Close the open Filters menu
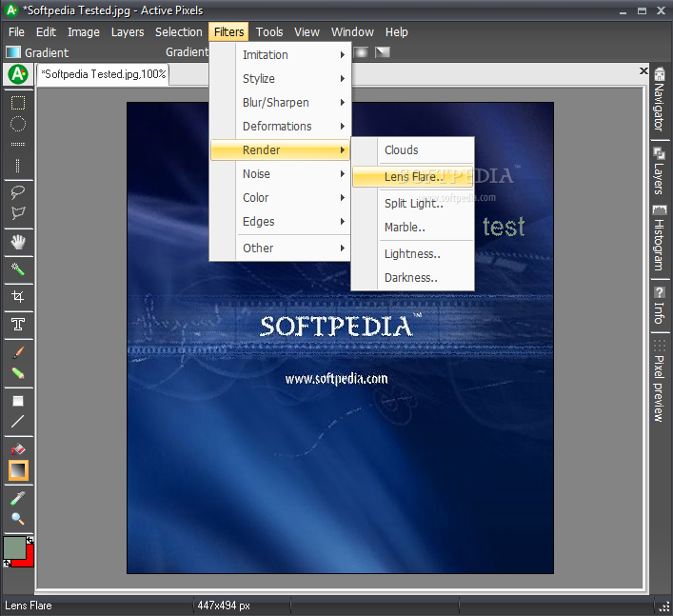673x616 pixels. pos(228,32)
